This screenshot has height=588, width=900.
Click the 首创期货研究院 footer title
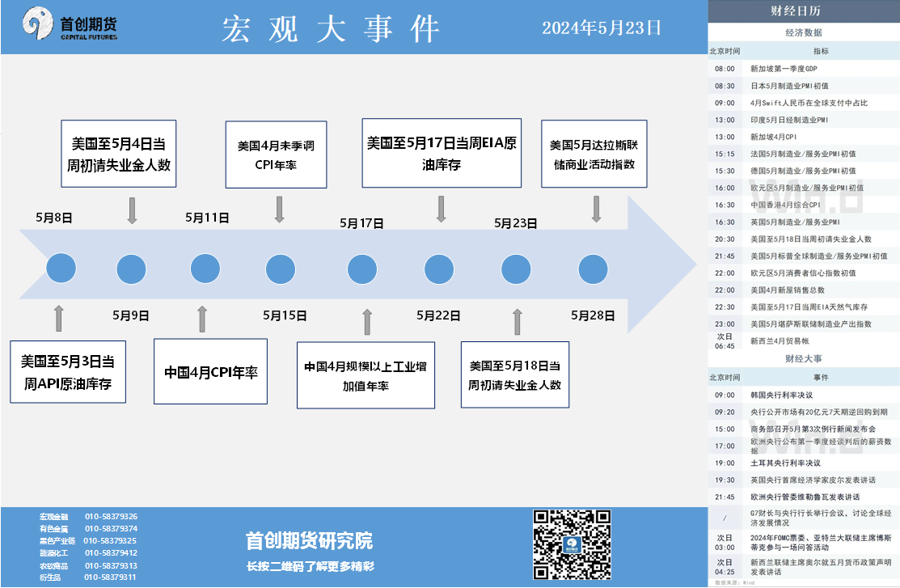coord(310,540)
